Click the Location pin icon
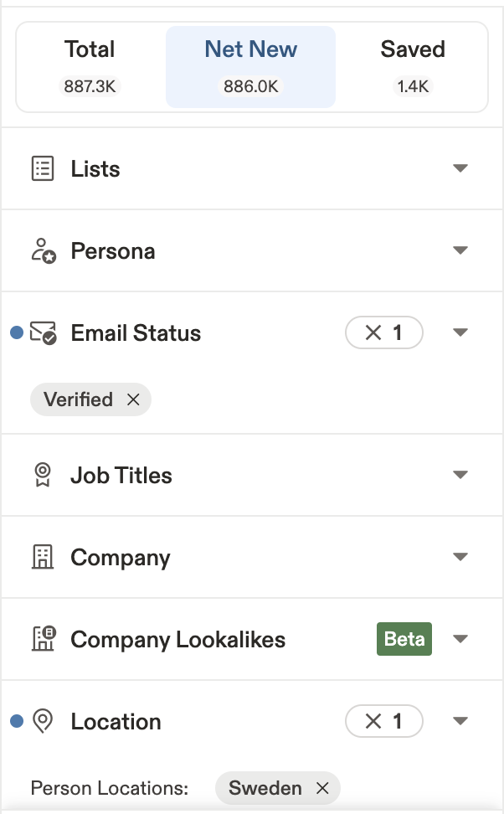The image size is (504, 814). pyautogui.click(x=42, y=722)
